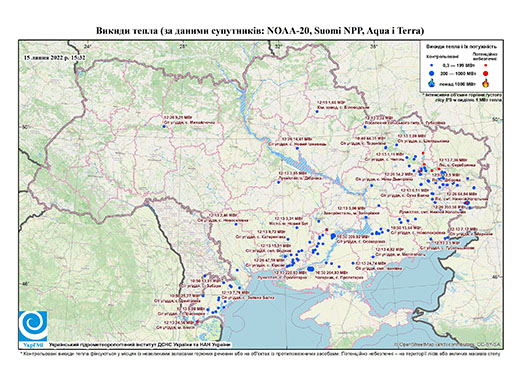Click the 32° longitude label at top
Viewport: 520px width, 368px height.
coord(278,46)
